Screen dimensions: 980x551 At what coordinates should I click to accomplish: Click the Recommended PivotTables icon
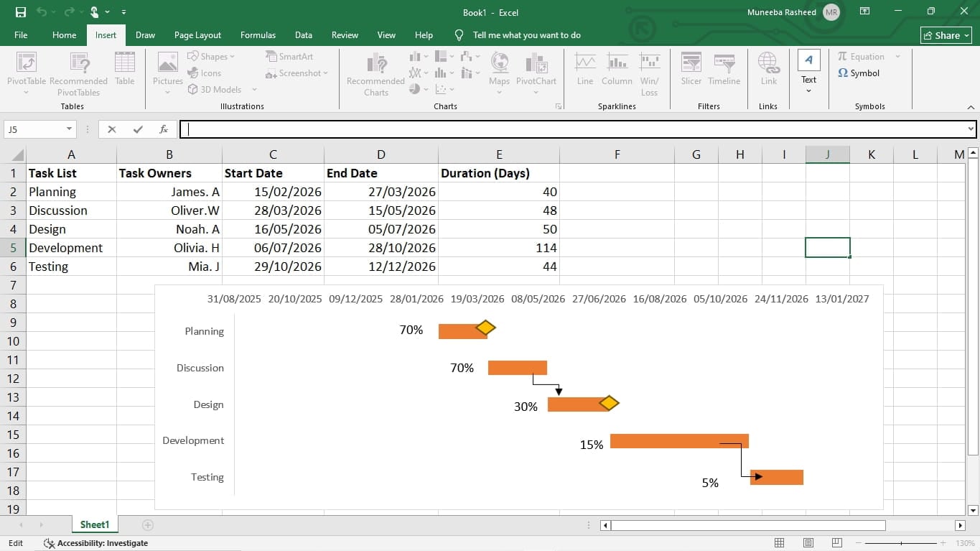79,62
